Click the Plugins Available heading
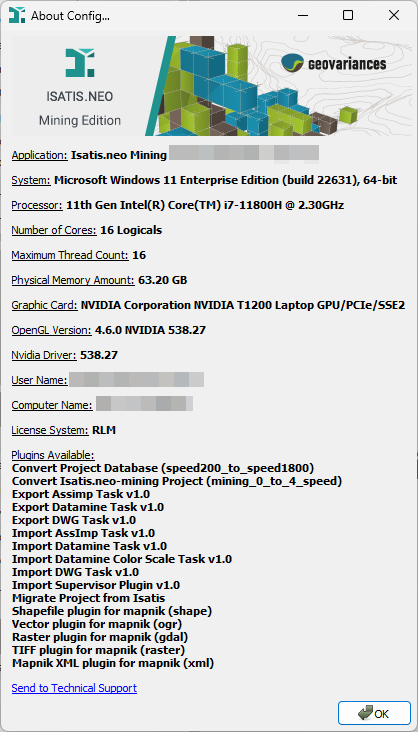418x732 pixels. (53, 455)
